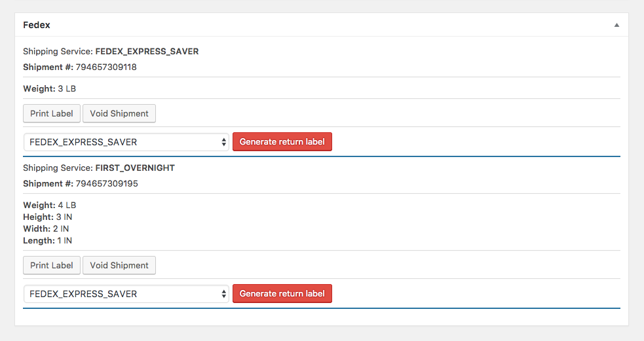Collapse the Fedex panel with the arrow toggle
The width and height of the screenshot is (644, 341).
click(616, 25)
